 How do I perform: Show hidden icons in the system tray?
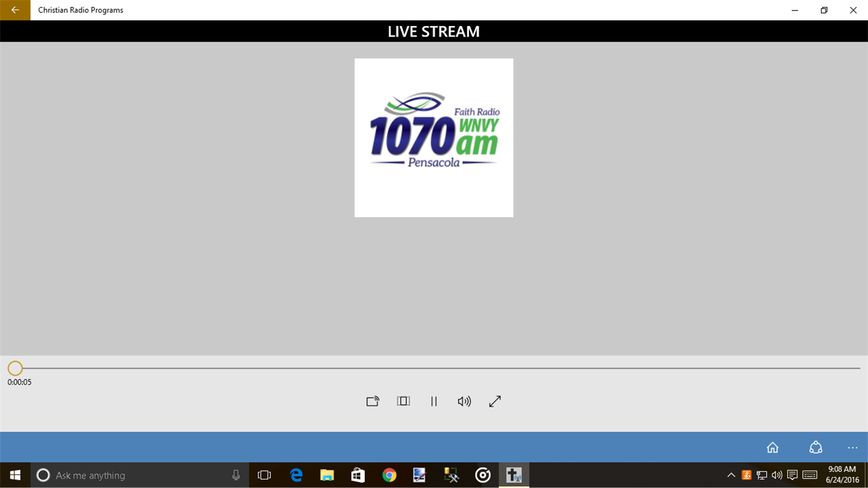point(731,475)
